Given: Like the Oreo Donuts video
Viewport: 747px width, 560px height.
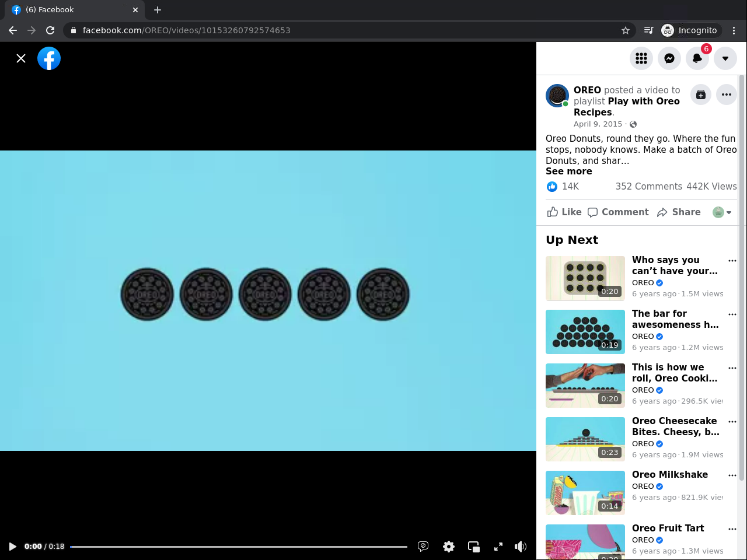Looking at the screenshot, I should point(564,212).
